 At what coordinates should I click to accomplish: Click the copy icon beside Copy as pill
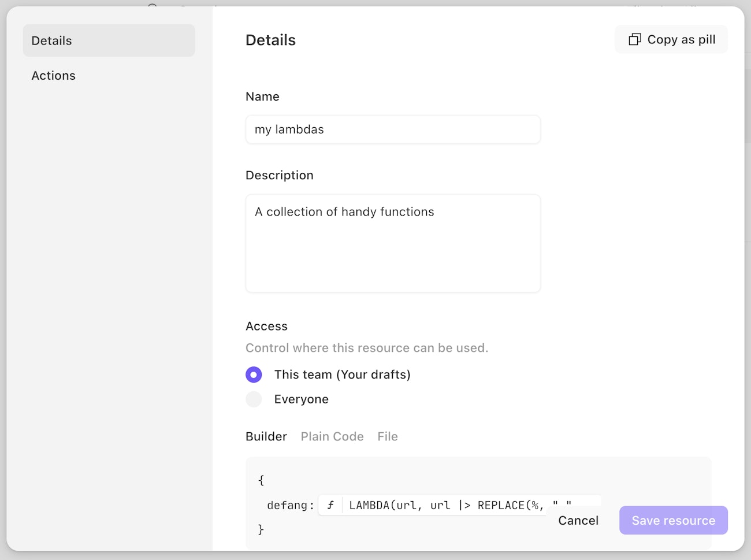pos(634,39)
